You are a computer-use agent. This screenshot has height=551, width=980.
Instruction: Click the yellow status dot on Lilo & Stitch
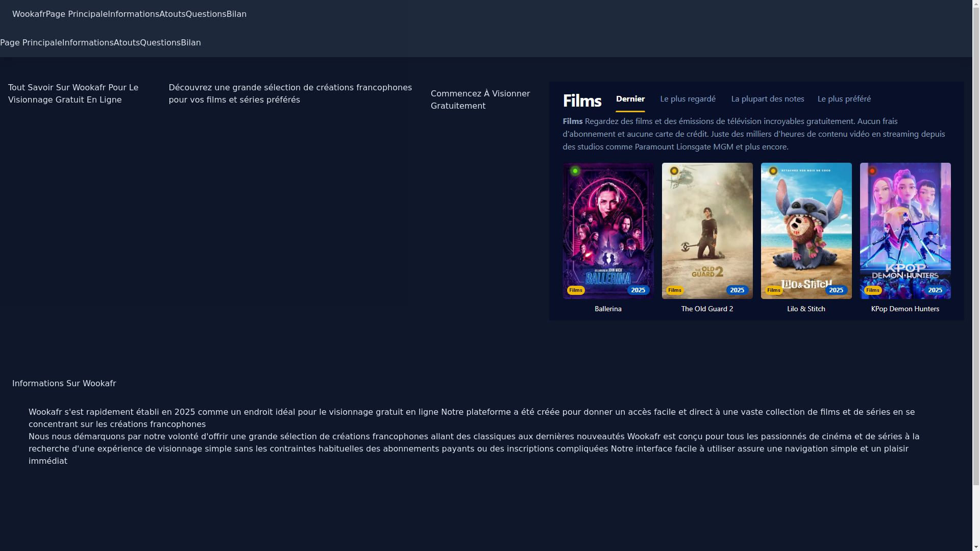point(773,171)
